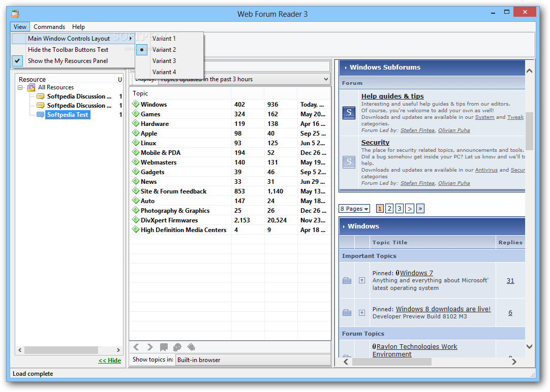Viewport: 550px width, 392px height.
Task: Select the Site & Forum feedback row
Action: click(230, 191)
